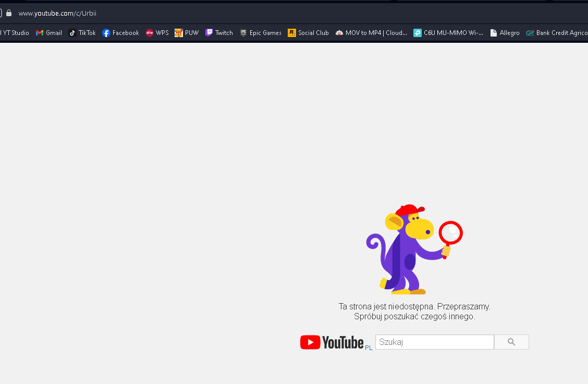This screenshot has height=384, width=588.
Task: Open the Epic Games bookmark
Action: [261, 33]
